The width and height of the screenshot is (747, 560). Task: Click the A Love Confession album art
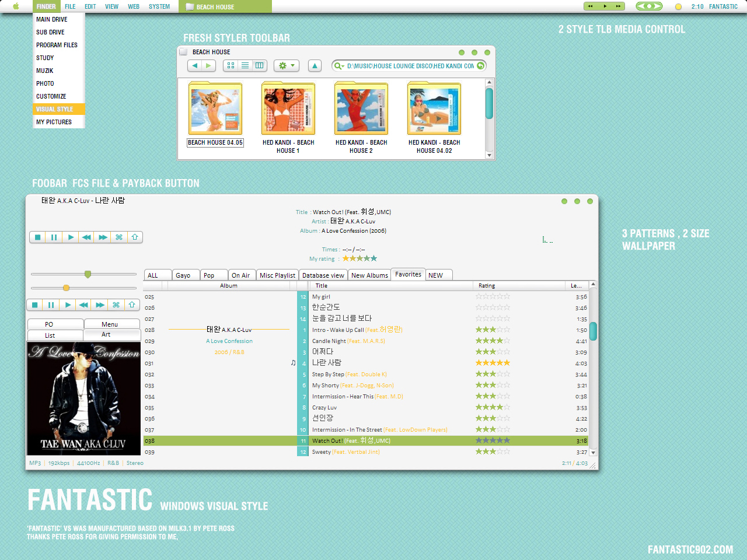tap(83, 398)
